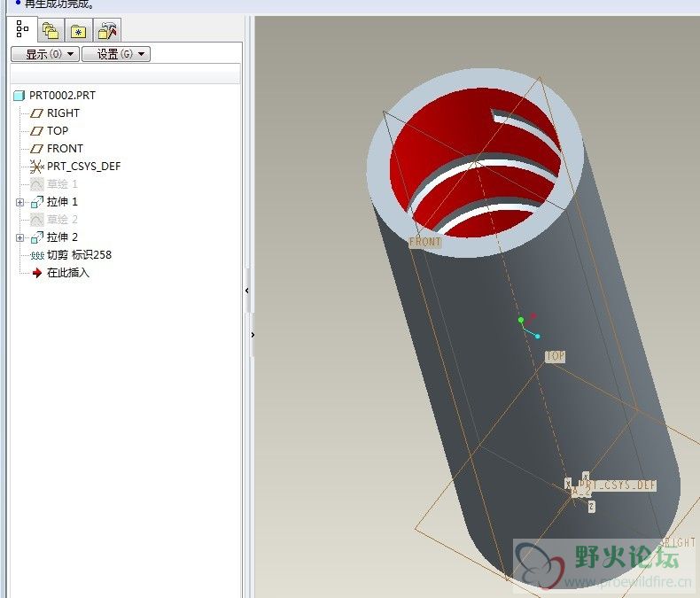Switch to the Folder Browser tab
This screenshot has width=700, height=598.
click(51, 30)
